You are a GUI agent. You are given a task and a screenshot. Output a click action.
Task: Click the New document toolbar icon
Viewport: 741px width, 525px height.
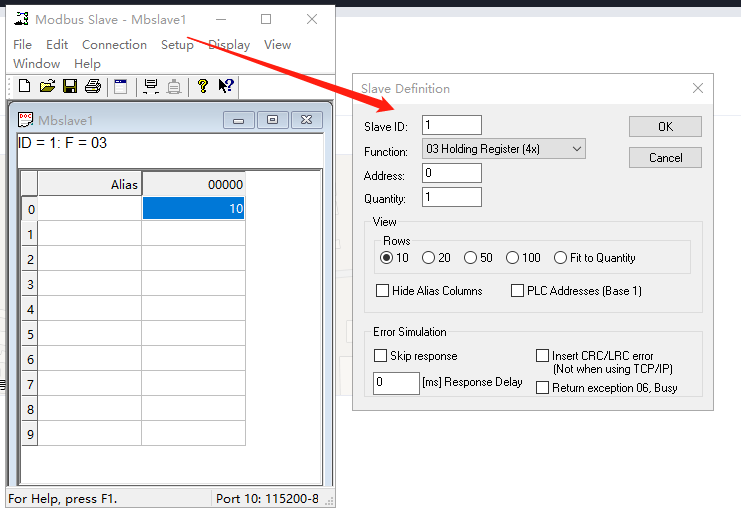click(x=25, y=87)
